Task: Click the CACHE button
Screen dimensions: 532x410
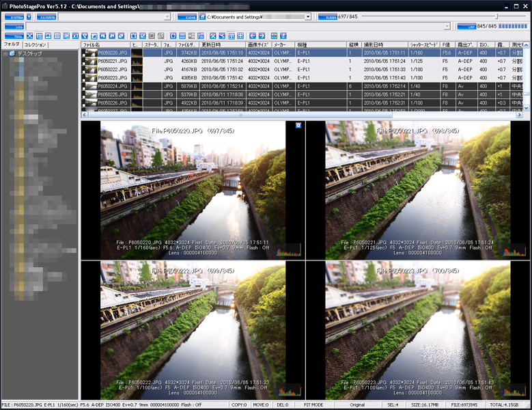Action: [x=187, y=17]
